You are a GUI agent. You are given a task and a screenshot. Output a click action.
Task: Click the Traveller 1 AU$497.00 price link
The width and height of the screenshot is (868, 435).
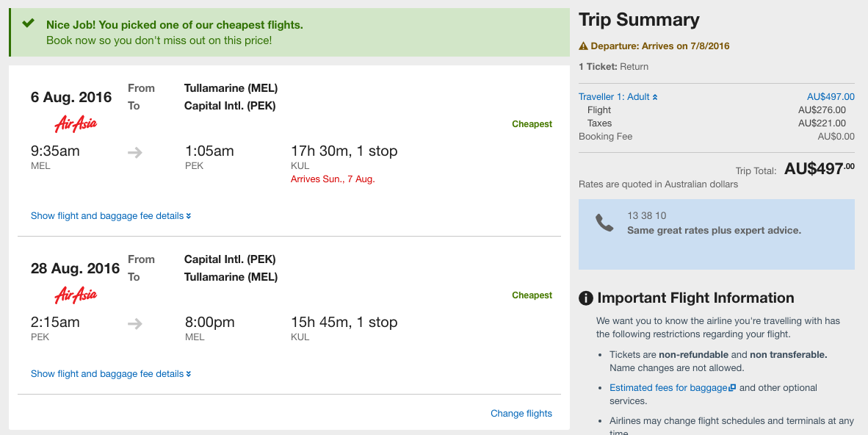831,97
